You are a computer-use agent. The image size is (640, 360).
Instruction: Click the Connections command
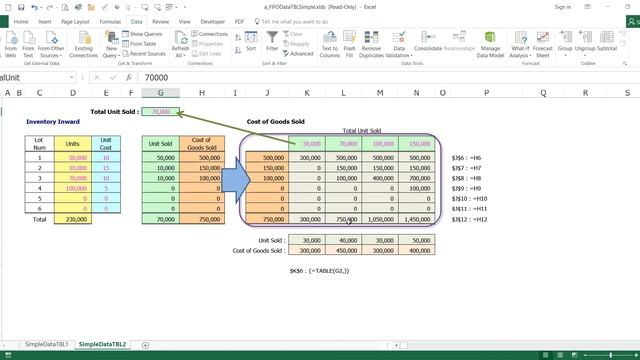click(x=209, y=34)
